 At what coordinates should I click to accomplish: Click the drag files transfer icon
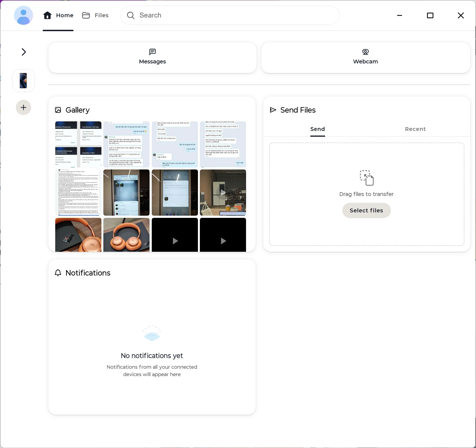(x=367, y=178)
